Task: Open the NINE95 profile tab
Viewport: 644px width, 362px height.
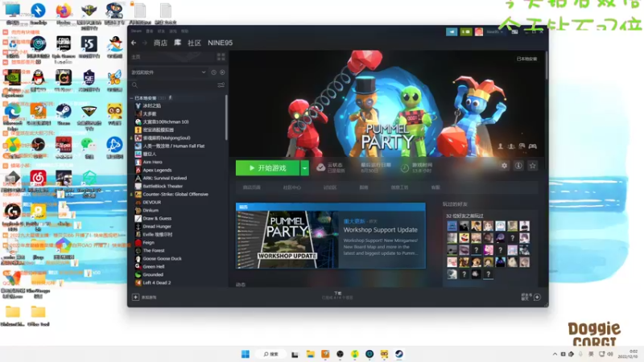Action: 220,43
